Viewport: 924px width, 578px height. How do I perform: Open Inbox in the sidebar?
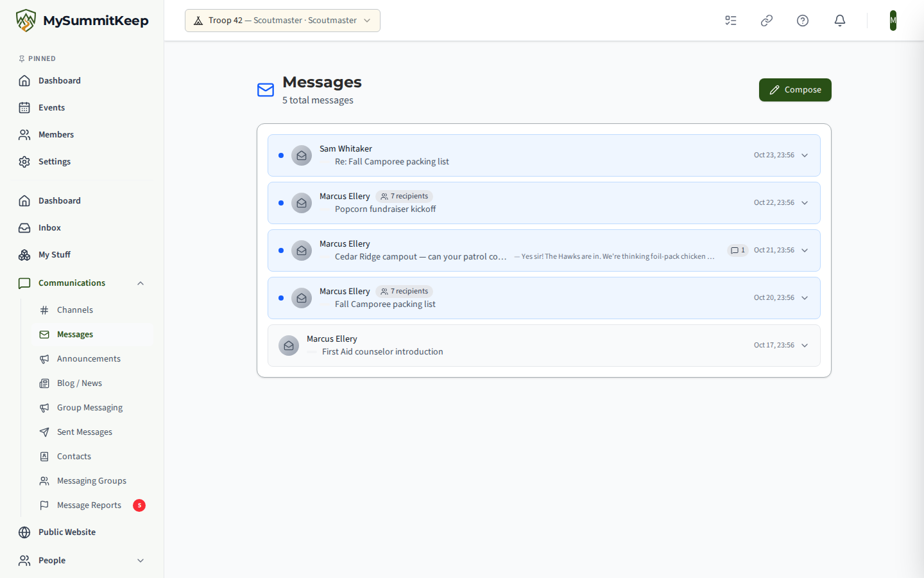click(x=81, y=228)
